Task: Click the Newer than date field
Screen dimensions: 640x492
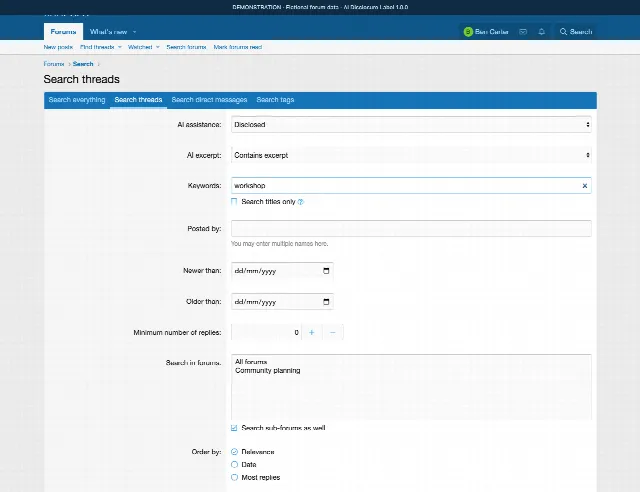Action: [x=282, y=271]
